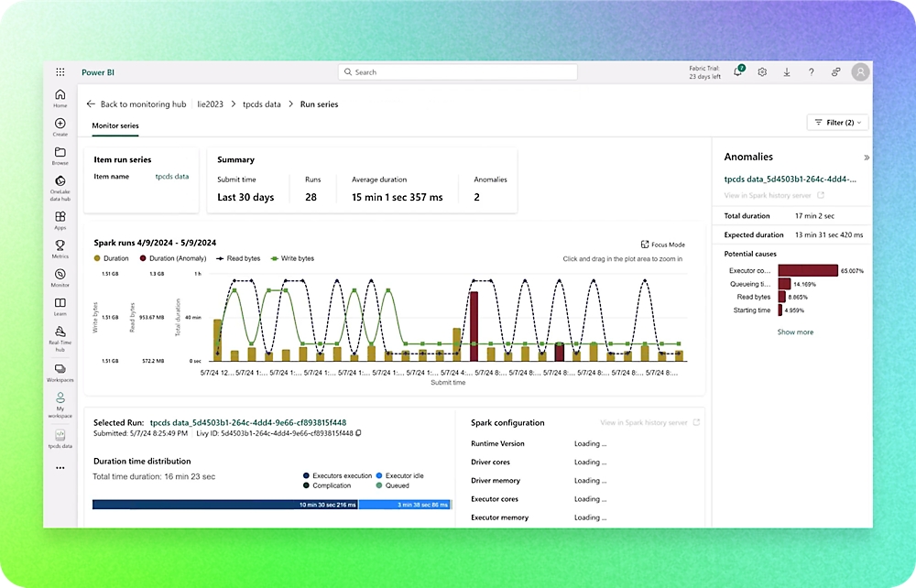Click the Fabric Trial days left indicator
Screen dimensions: 916x588
coord(704,72)
